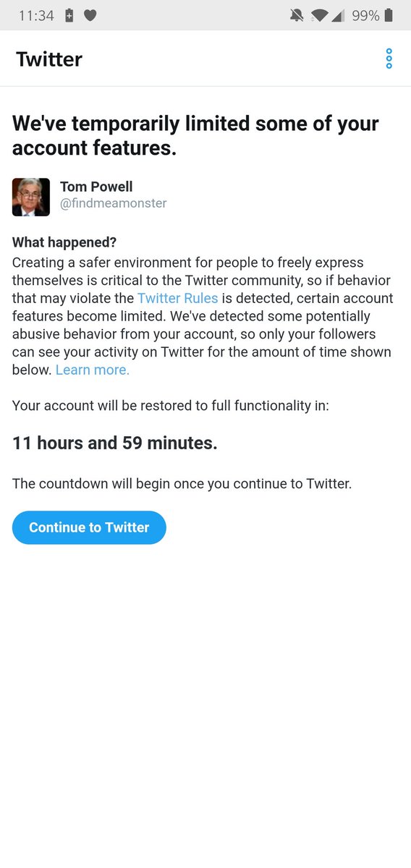Tap the heart icon in status bar

pos(90,16)
